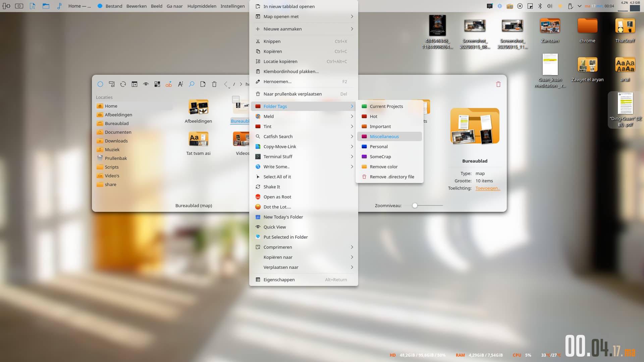Click Hernoemen... in the context menu
The image size is (644, 362).
click(x=304, y=81)
